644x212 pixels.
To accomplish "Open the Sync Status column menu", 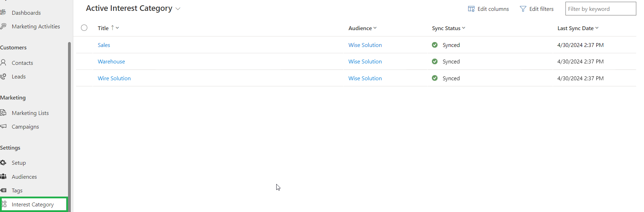I will (463, 28).
